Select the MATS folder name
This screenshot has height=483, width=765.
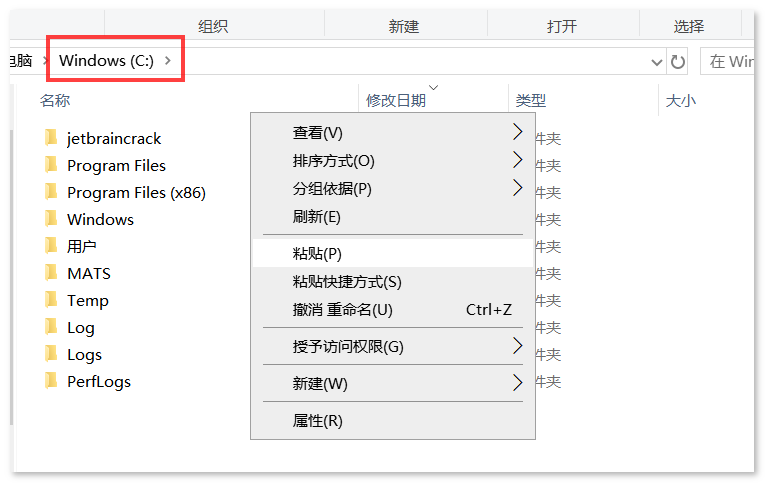[x=89, y=273]
